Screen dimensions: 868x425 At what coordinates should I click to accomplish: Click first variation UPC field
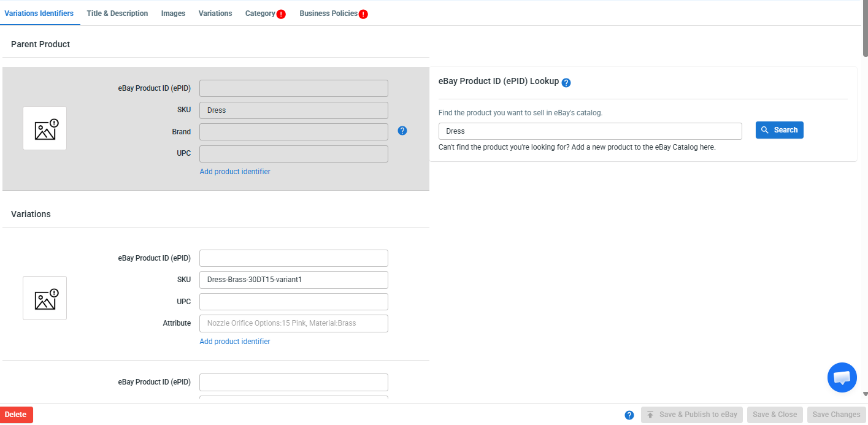pyautogui.click(x=294, y=302)
